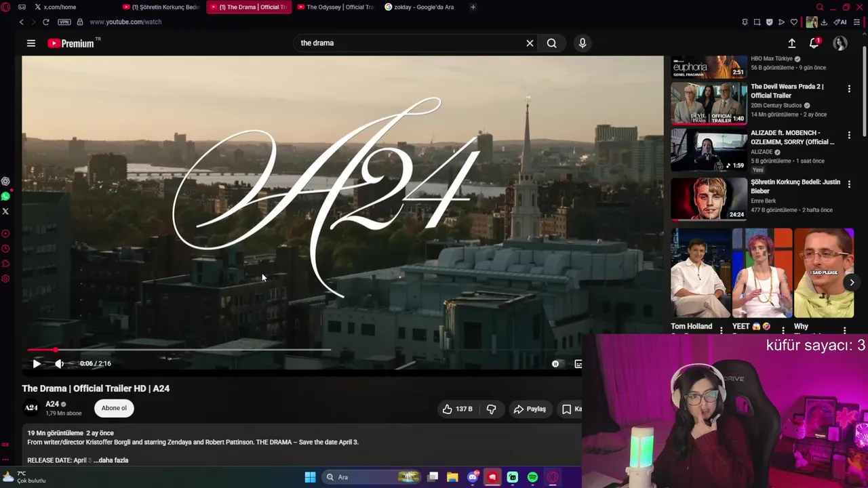Open the Justin Bieber video thumbnail
This screenshot has height=488, width=868.
[x=709, y=199]
